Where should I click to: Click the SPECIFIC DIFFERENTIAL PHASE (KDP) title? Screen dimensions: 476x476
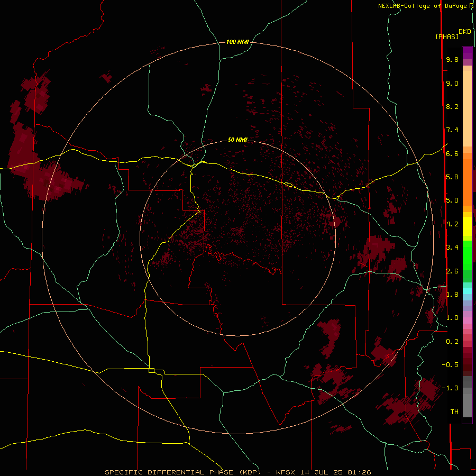tap(183, 472)
